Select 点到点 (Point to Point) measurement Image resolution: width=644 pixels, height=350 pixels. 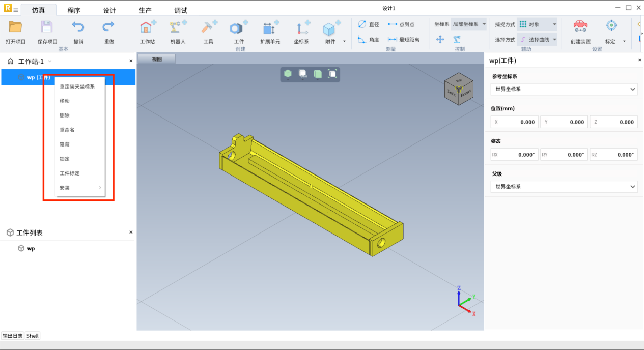tap(401, 24)
